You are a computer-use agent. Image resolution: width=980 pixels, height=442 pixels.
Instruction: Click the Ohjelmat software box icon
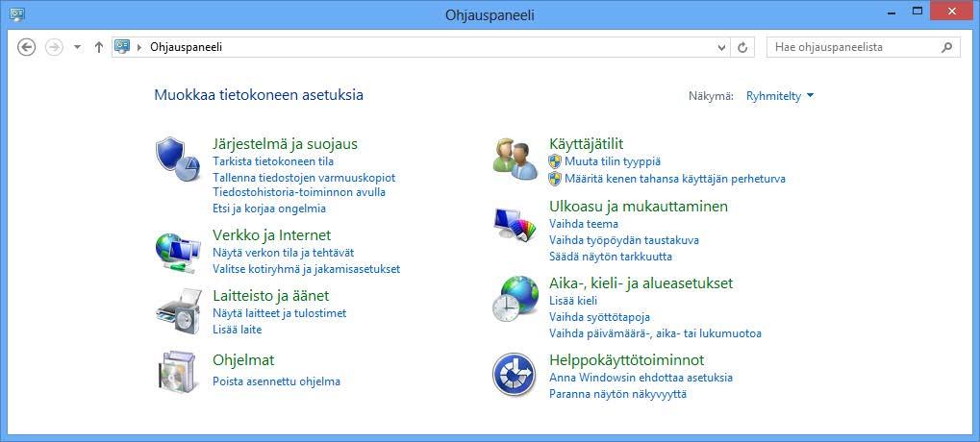point(178,372)
